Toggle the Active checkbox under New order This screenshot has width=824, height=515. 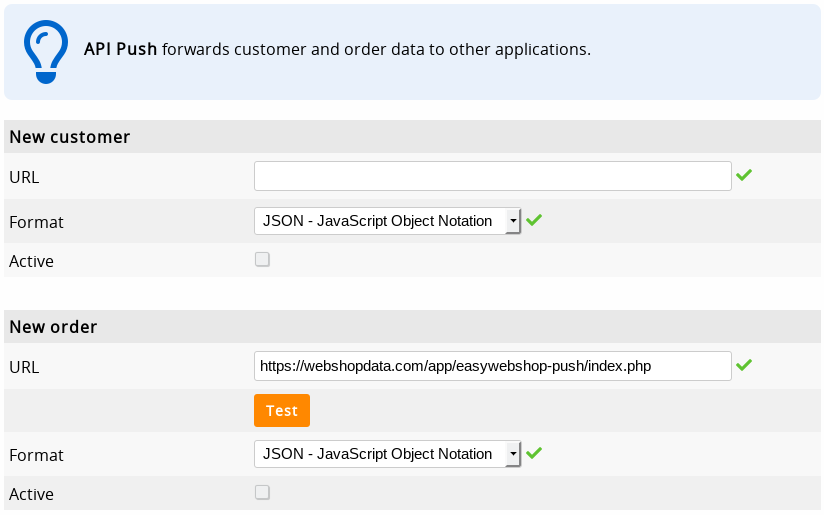(x=262, y=492)
